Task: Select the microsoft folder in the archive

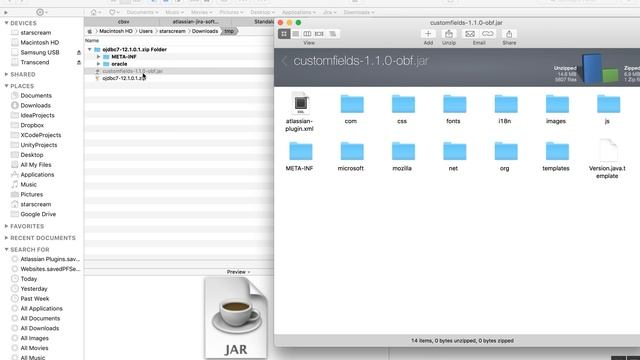Action: click(352, 151)
